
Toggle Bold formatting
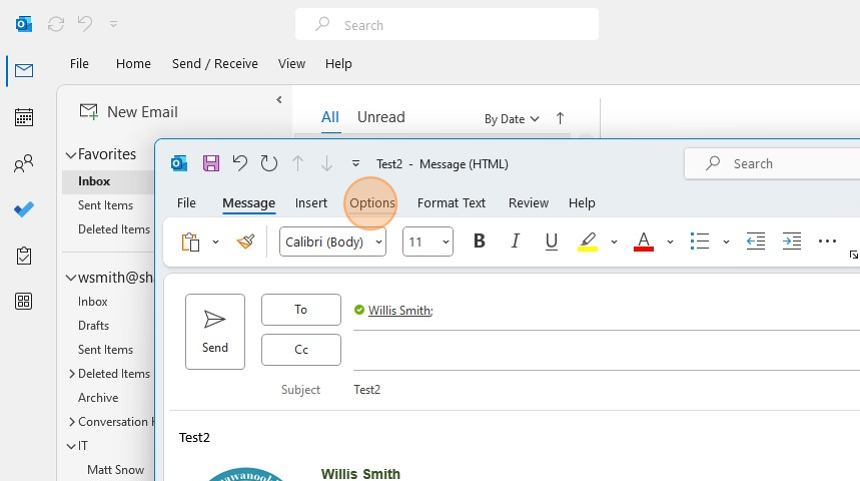(479, 241)
